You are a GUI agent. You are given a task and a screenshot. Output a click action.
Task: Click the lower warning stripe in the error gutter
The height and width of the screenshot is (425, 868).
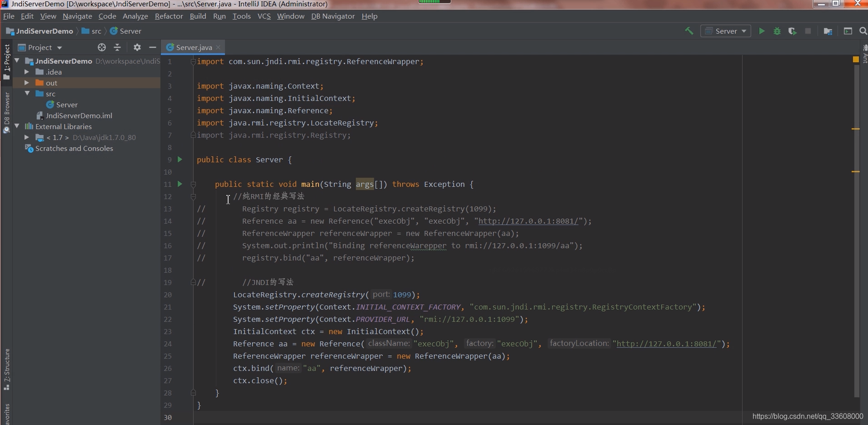[855, 171]
